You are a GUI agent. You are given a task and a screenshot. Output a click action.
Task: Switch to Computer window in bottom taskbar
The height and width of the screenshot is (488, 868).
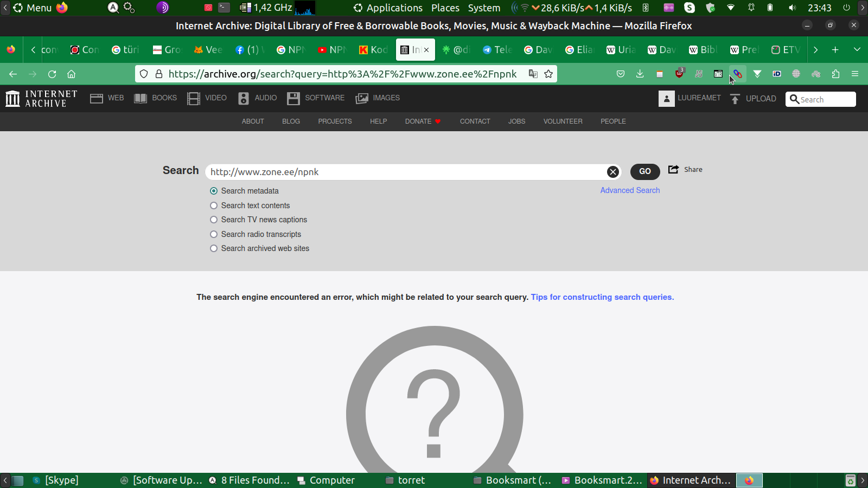[326, 480]
